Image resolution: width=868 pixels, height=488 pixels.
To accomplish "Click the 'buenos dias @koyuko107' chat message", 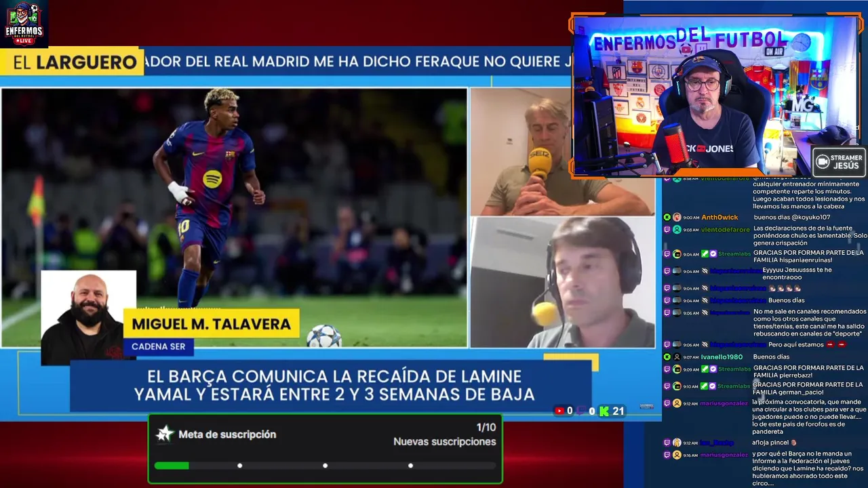I will point(791,217).
